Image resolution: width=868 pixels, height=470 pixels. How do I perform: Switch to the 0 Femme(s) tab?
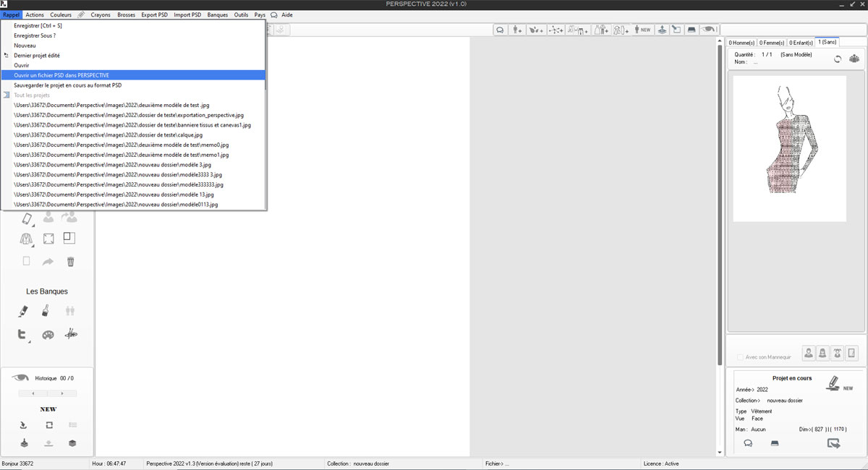click(772, 43)
